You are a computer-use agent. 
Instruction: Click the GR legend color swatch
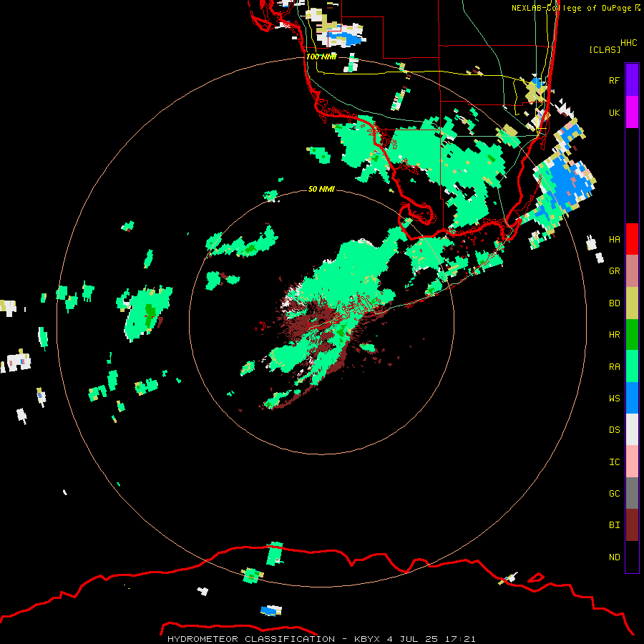[632, 271]
